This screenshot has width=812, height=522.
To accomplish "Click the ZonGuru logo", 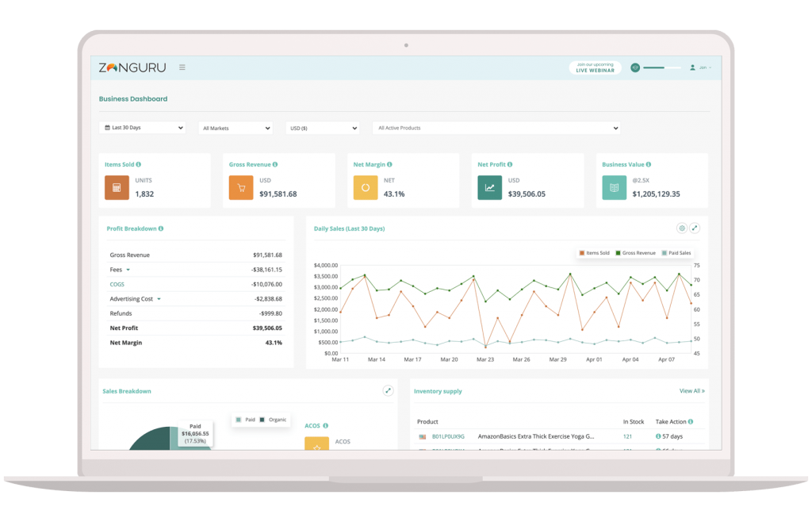I will pos(132,67).
